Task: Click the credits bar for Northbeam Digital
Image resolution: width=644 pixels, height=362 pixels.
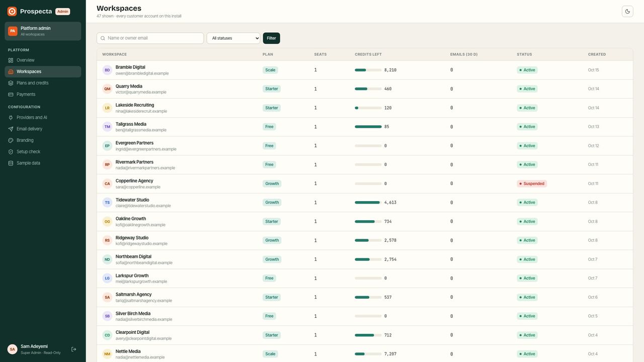Action: click(x=368, y=259)
